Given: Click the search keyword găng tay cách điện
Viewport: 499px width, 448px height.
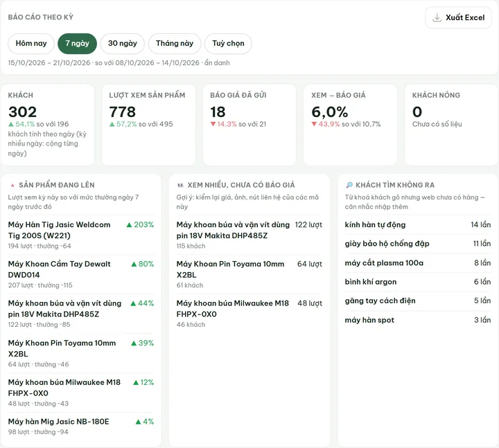Looking at the screenshot, I should (x=380, y=301).
